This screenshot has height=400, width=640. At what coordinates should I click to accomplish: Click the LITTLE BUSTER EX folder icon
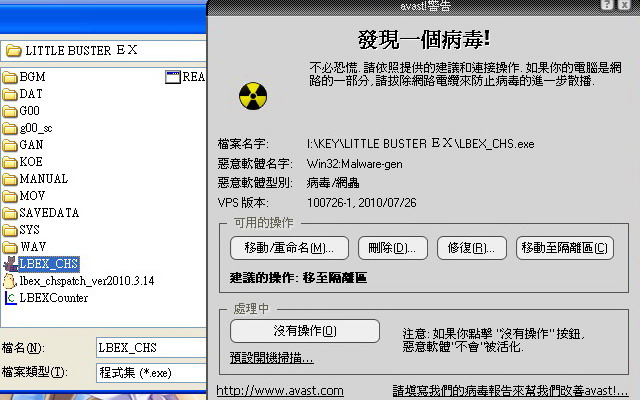pos(13,51)
